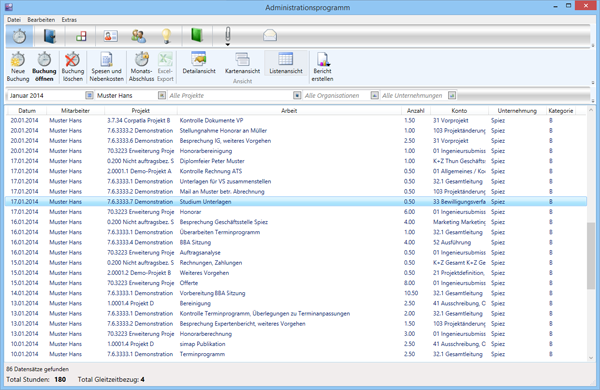Select the row 'BBA Sitzung'

(296, 242)
